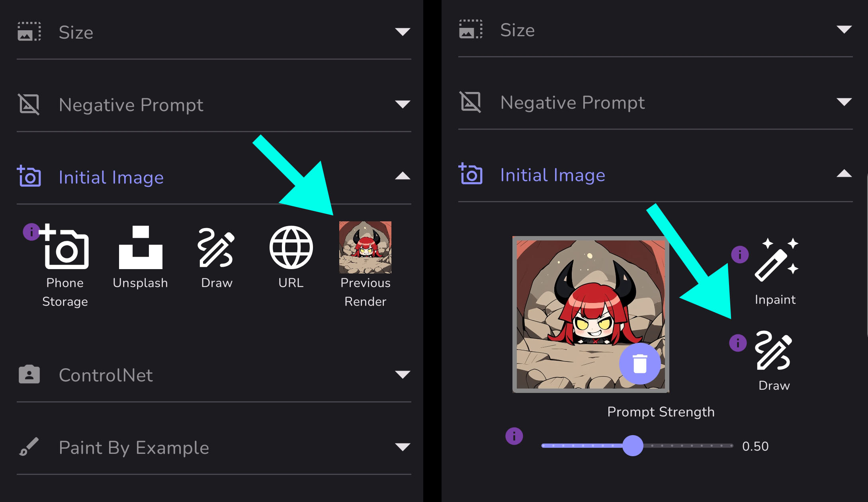
Task: Click the 'Prompt Strength' label
Action: click(x=661, y=412)
